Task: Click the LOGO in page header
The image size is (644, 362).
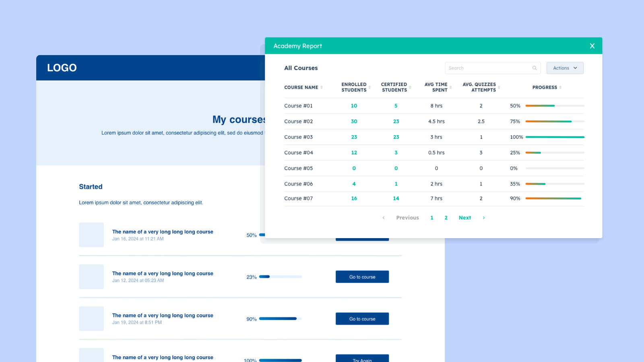Action: (62, 68)
